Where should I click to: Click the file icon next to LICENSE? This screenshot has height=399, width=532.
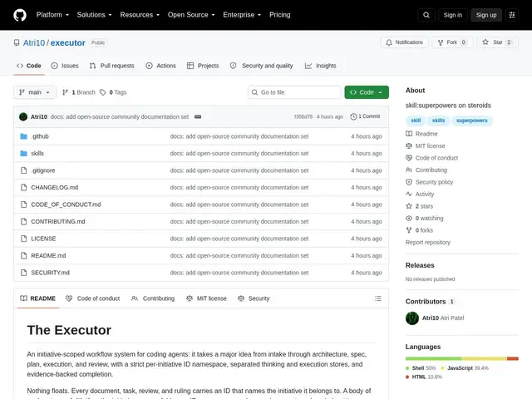click(x=23, y=239)
